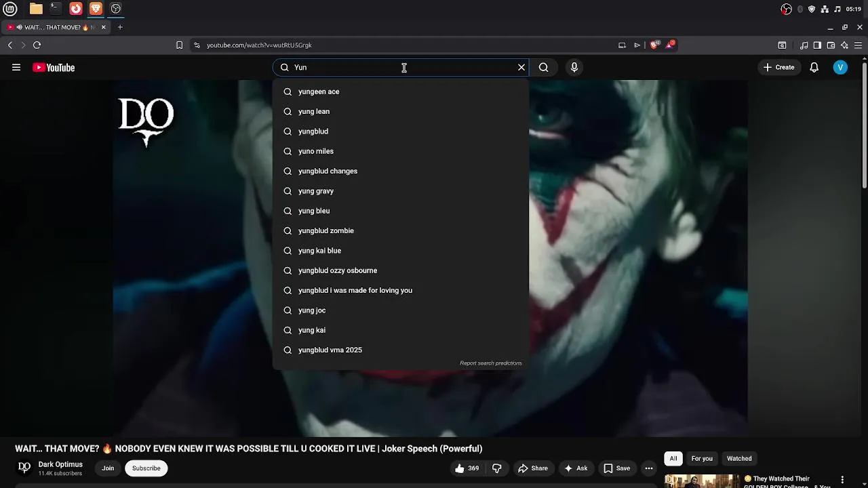Select 'yung bleu' suggestion

(x=401, y=211)
